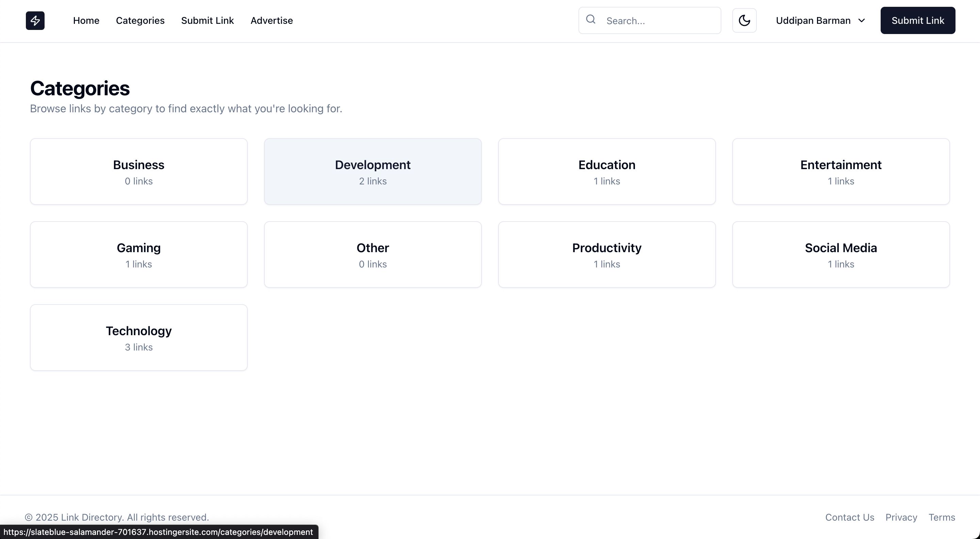The width and height of the screenshot is (980, 539).
Task: Open the Entertainment category card
Action: pyautogui.click(x=840, y=171)
